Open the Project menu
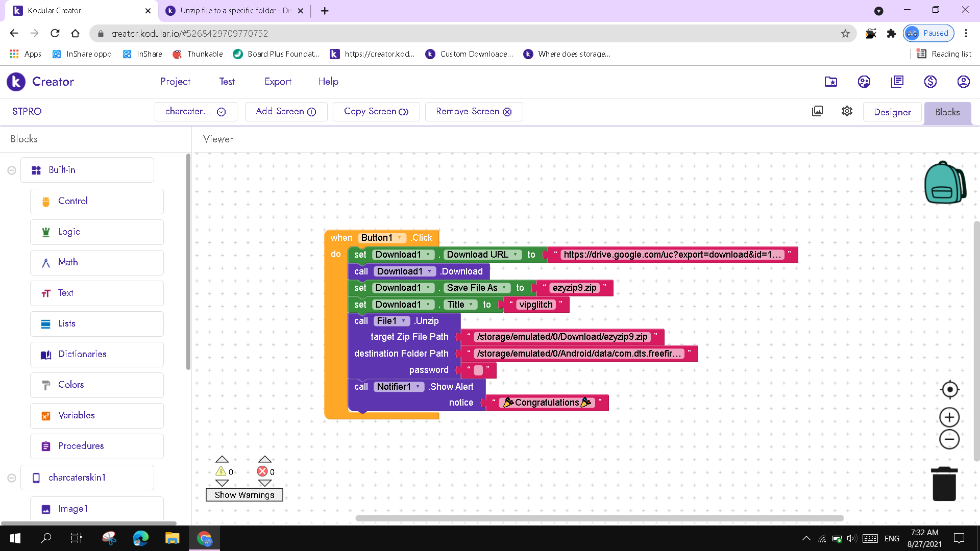This screenshot has height=551, width=980. point(175,82)
